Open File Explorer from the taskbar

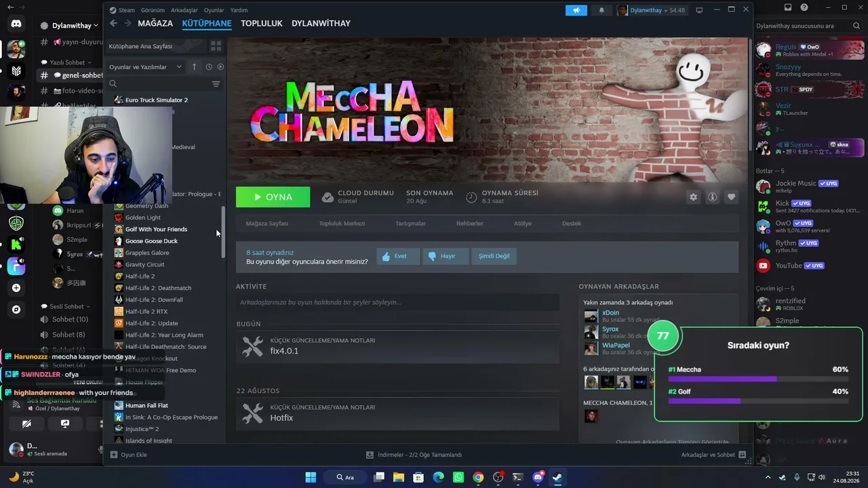pyautogui.click(x=398, y=477)
